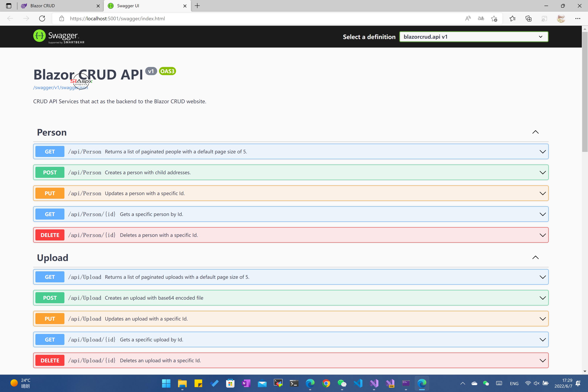Open Microsoft Store from the taskbar
Screen dimensions: 588x392
[230, 383]
